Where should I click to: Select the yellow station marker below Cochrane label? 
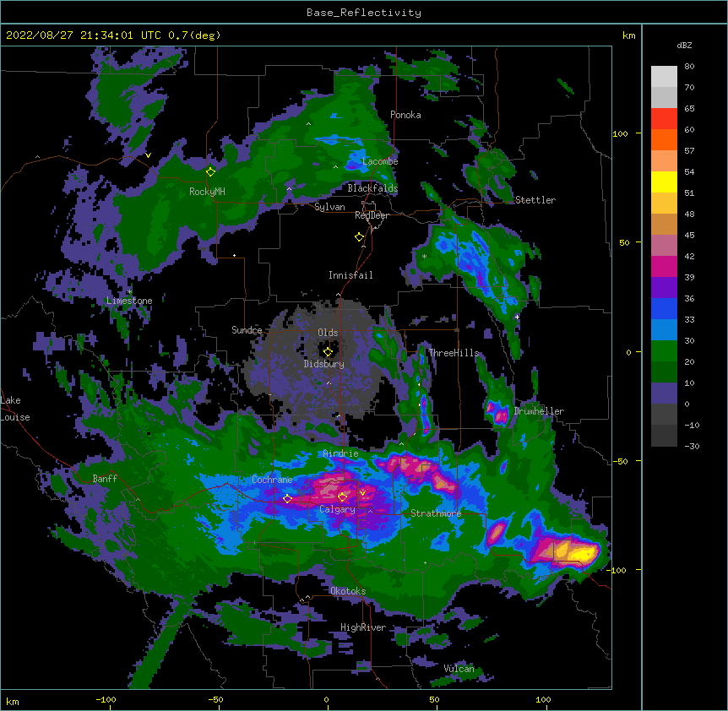pyautogui.click(x=287, y=499)
